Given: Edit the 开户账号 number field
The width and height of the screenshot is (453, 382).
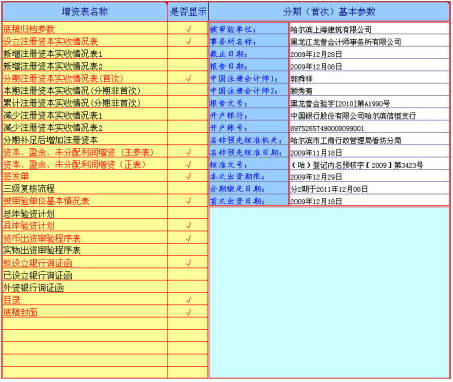Looking at the screenshot, I should point(369,128).
